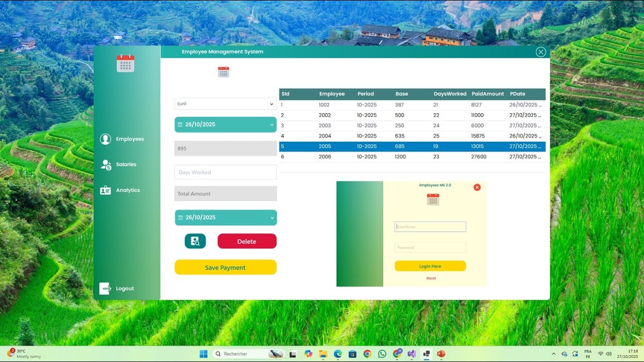Click the SId column header
This screenshot has height=362, width=644.
pyautogui.click(x=285, y=94)
